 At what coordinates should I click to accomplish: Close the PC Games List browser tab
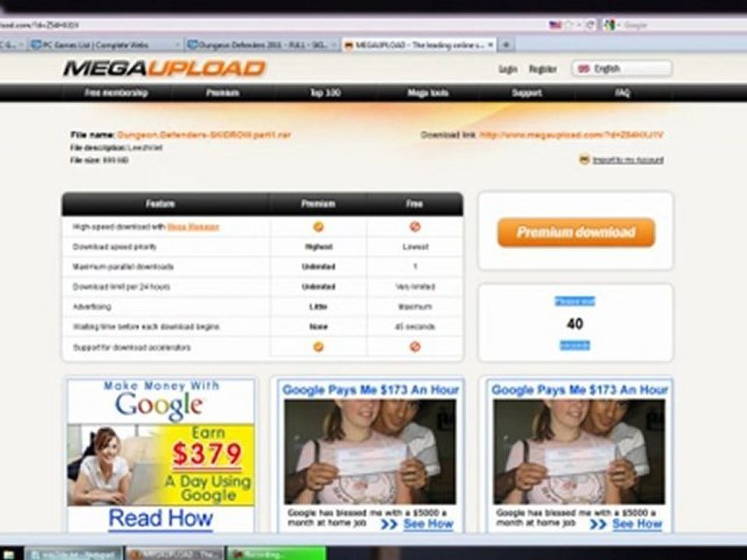(x=177, y=45)
